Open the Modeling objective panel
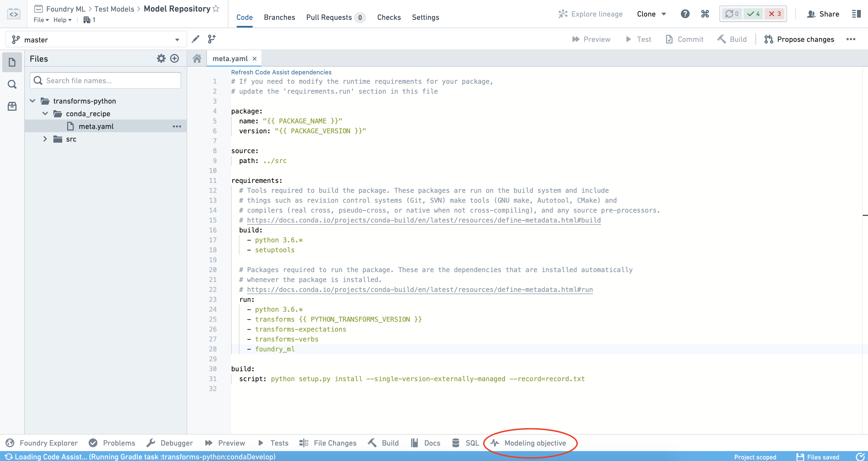868x461 pixels. click(528, 443)
